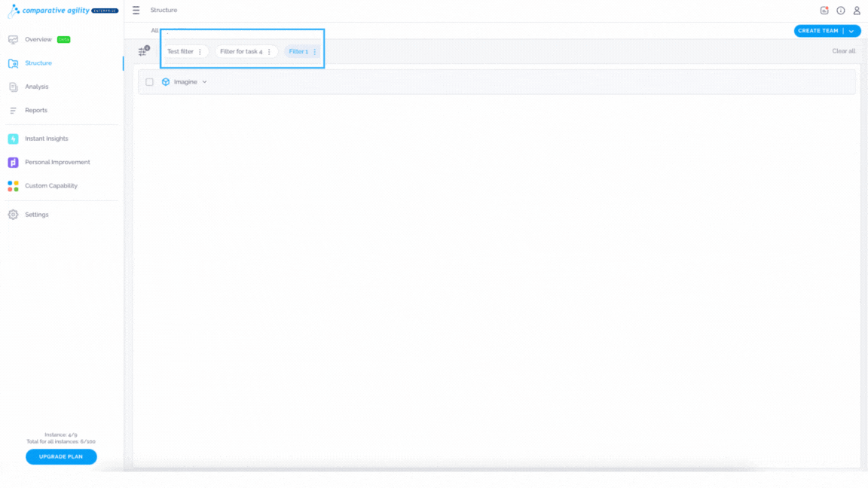Expand the Imagine chevron
The width and height of the screenshot is (868, 488).
point(205,82)
